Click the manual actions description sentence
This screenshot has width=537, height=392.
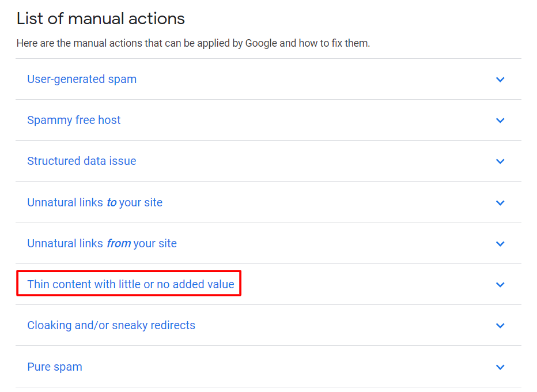(x=193, y=43)
